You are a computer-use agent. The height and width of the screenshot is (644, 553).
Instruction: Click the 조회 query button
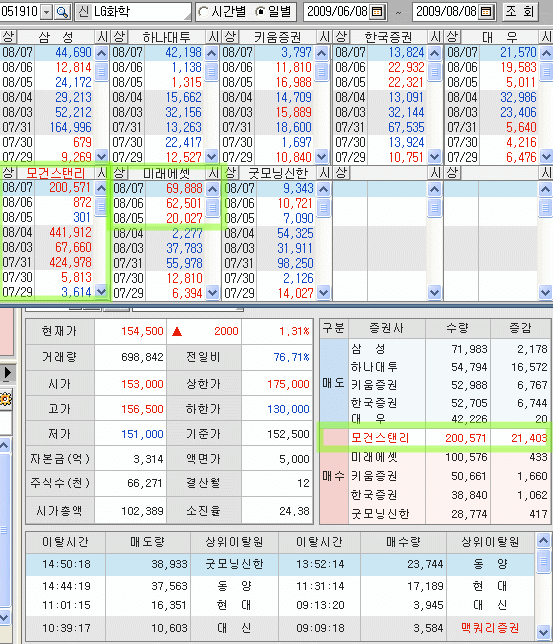pyautogui.click(x=520, y=12)
